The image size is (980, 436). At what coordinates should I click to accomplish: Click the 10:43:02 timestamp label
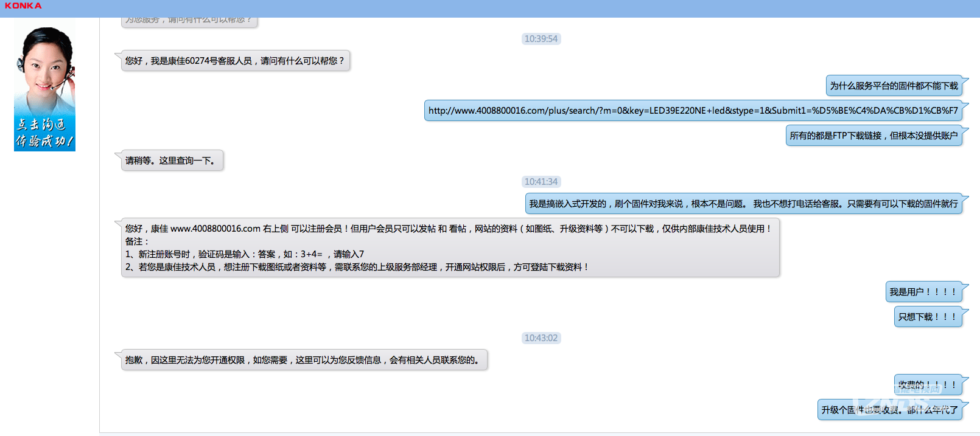coord(541,338)
